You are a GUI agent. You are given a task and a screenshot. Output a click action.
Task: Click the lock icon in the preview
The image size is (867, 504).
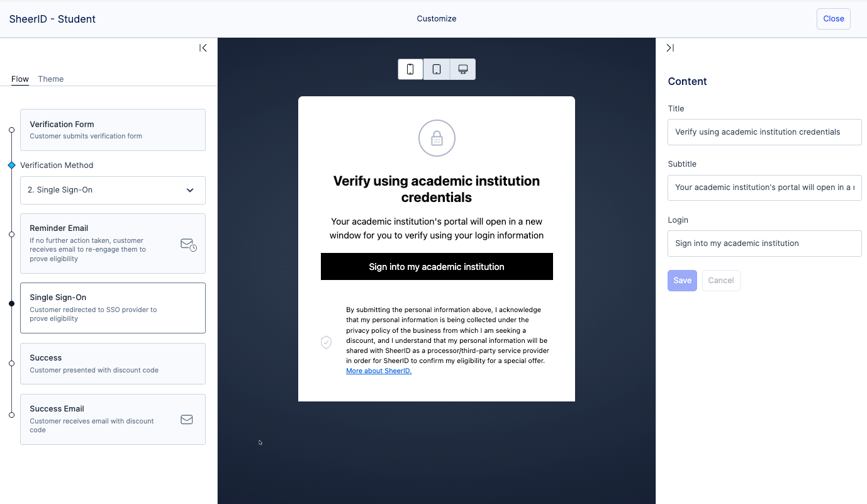(437, 138)
